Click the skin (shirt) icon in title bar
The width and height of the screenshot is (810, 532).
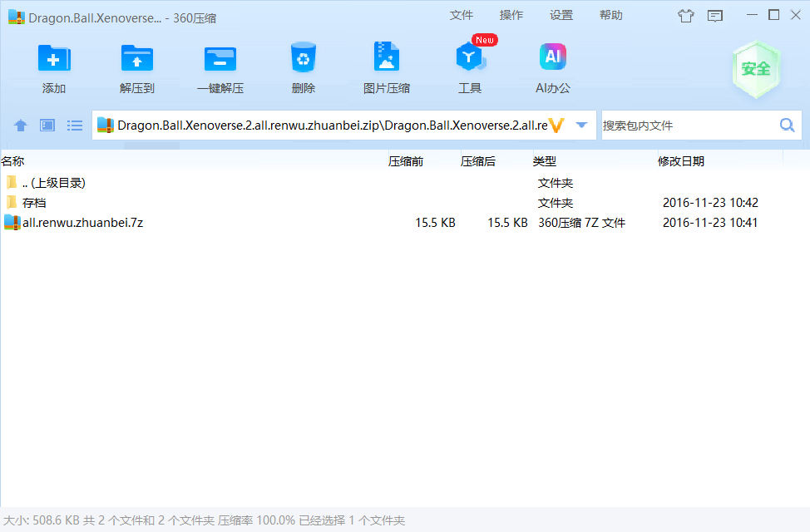click(x=686, y=16)
